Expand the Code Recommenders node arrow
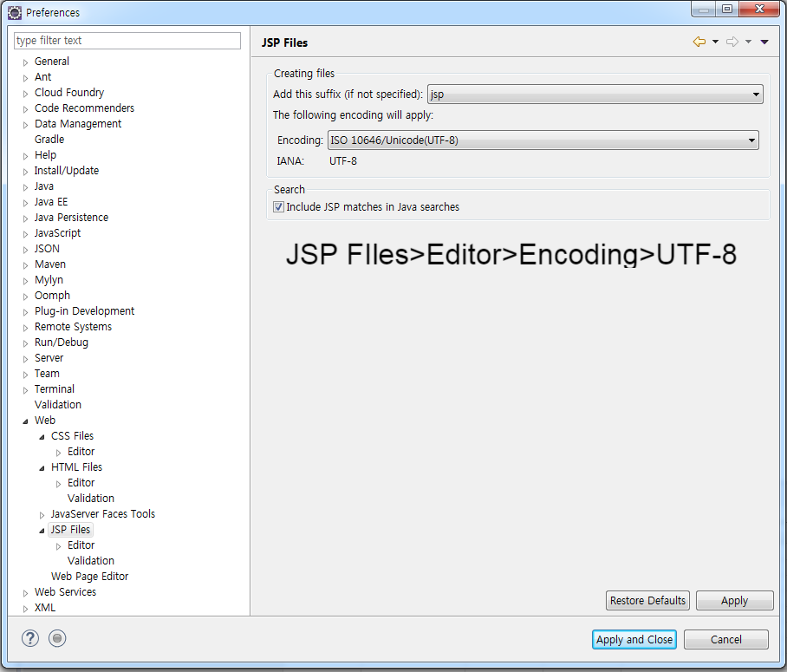The width and height of the screenshot is (787, 672). pos(25,109)
